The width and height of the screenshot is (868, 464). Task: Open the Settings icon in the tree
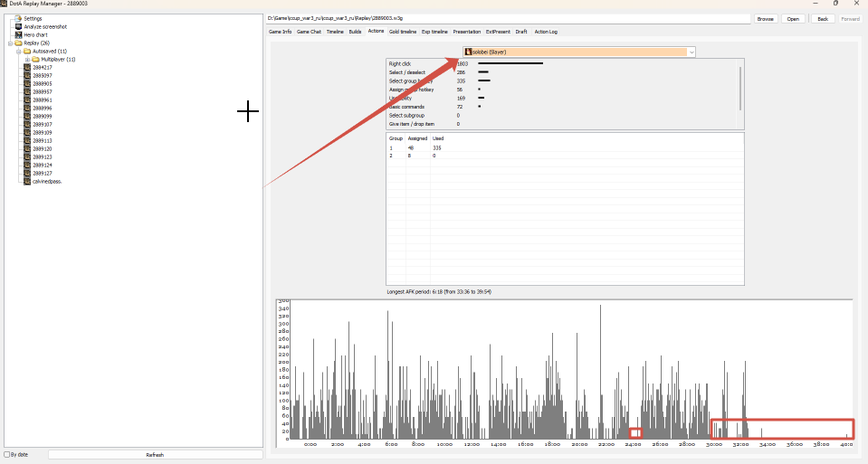point(18,18)
